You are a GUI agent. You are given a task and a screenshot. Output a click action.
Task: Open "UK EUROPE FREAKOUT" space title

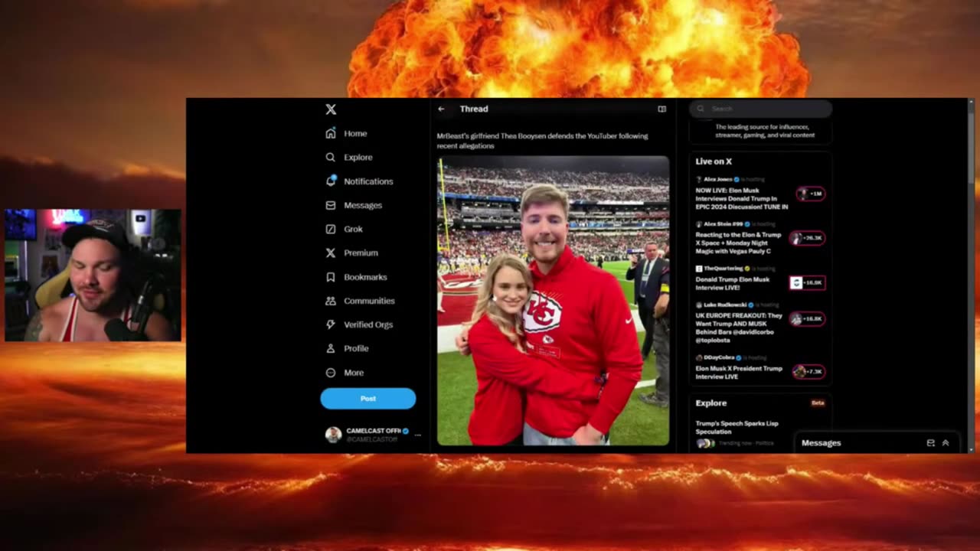tap(739, 328)
